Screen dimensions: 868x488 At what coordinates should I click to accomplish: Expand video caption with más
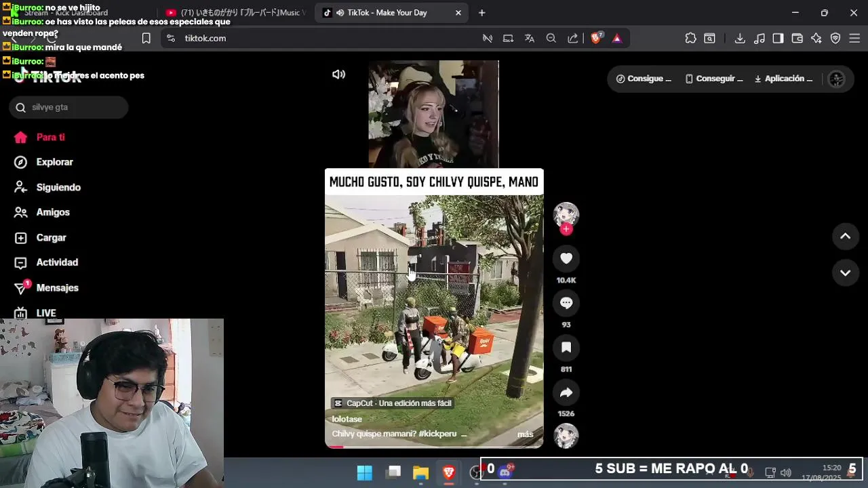click(x=526, y=434)
